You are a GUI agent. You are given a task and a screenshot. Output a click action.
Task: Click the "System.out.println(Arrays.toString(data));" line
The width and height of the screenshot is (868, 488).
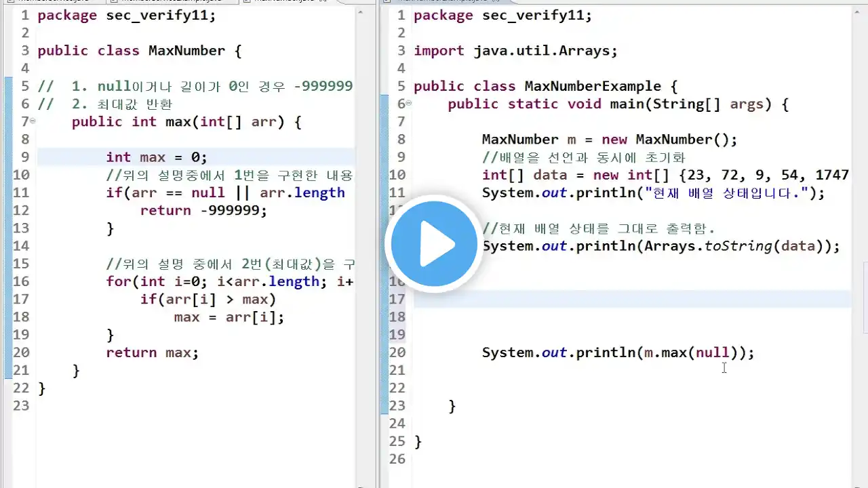(661, 246)
